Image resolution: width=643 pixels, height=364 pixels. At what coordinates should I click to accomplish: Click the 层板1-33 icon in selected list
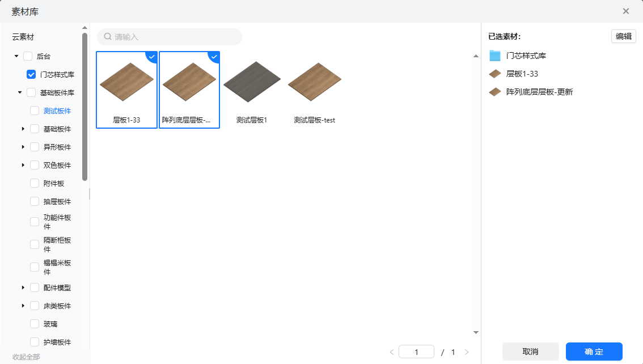click(x=495, y=74)
